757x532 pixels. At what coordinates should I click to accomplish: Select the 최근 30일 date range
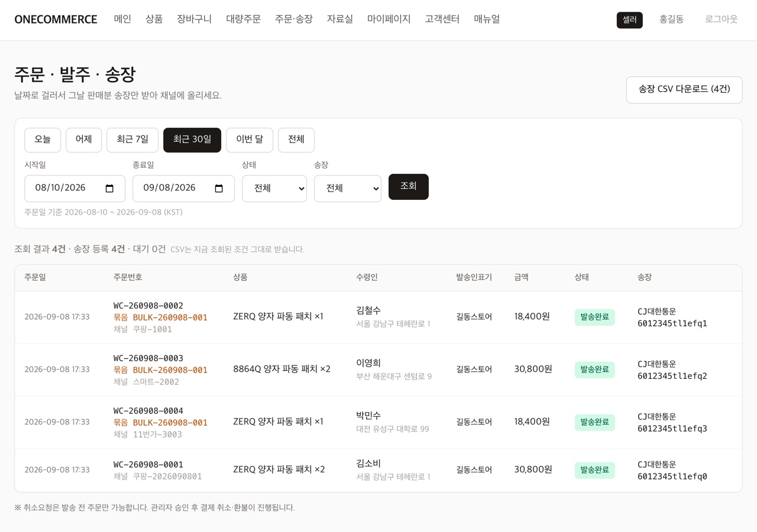point(192,140)
